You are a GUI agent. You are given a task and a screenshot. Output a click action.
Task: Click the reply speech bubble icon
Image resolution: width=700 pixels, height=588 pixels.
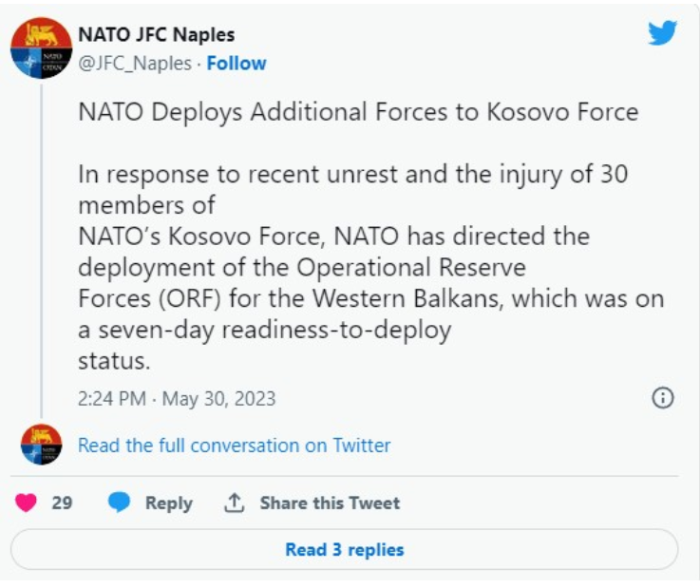[119, 503]
